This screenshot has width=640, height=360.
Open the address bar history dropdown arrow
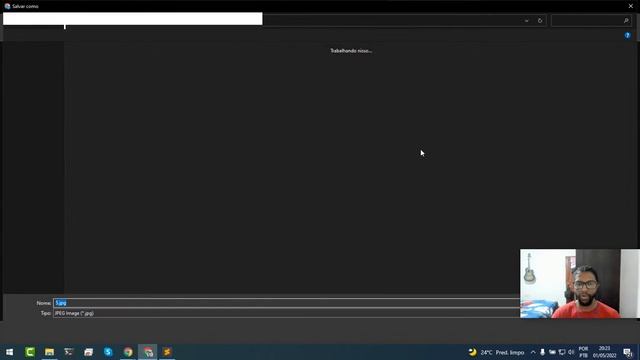point(527,20)
